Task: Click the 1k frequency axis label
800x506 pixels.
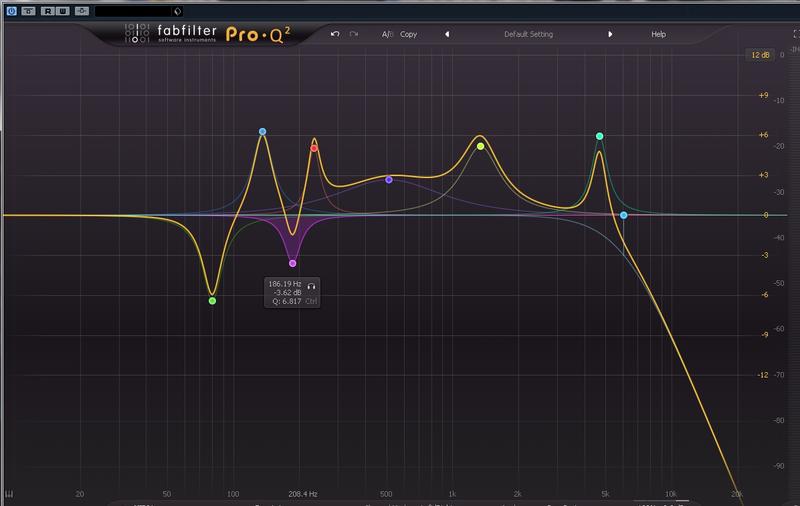Action: 452,494
